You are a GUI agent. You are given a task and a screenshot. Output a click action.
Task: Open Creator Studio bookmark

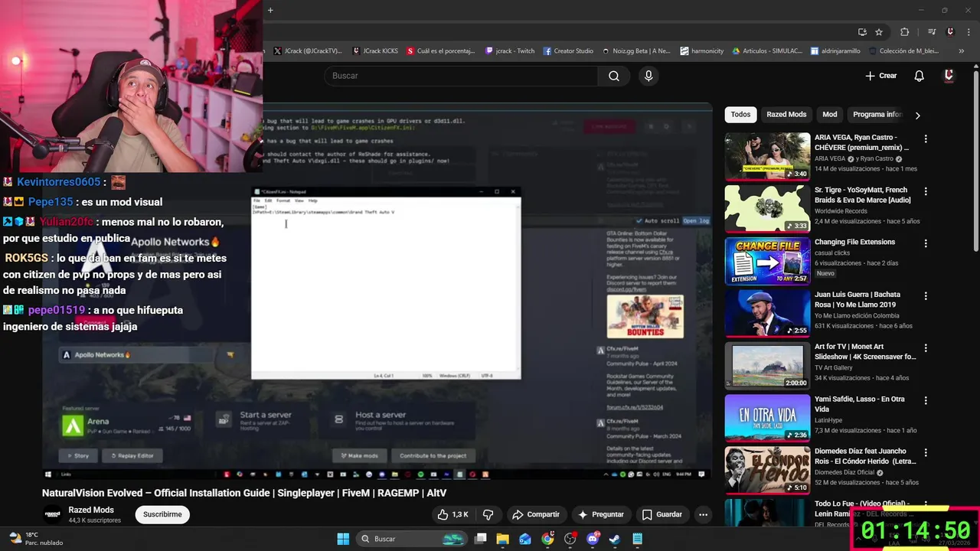(569, 51)
